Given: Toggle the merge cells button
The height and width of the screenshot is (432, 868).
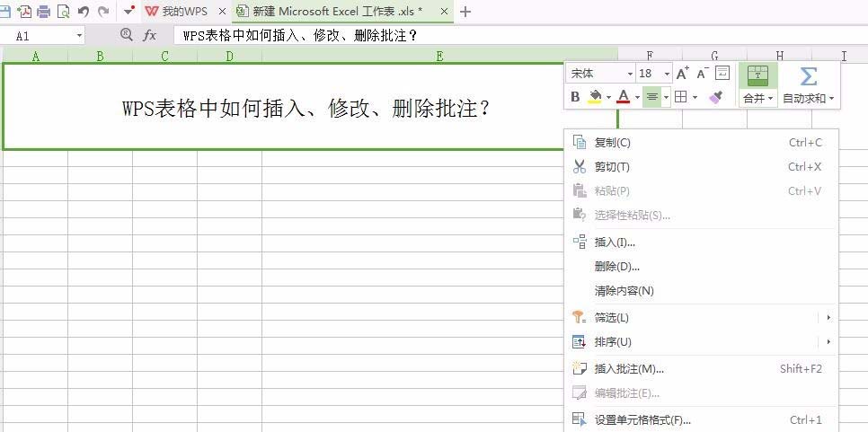Looking at the screenshot, I should click(757, 84).
